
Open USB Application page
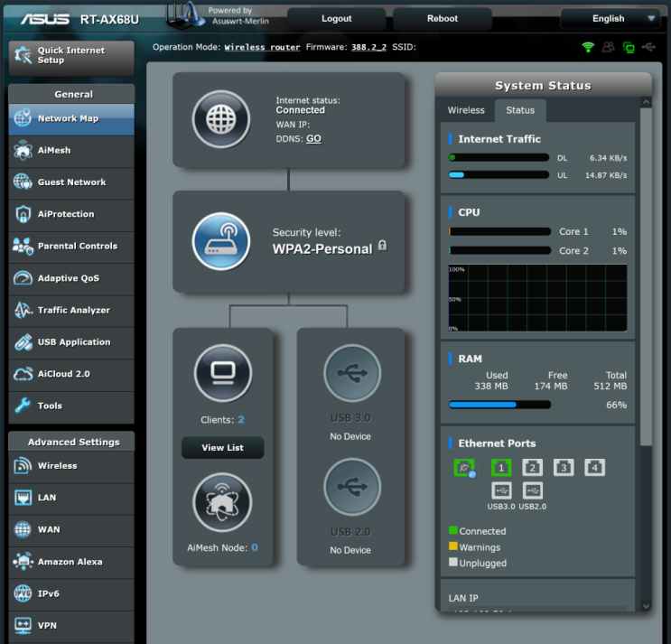click(71, 342)
